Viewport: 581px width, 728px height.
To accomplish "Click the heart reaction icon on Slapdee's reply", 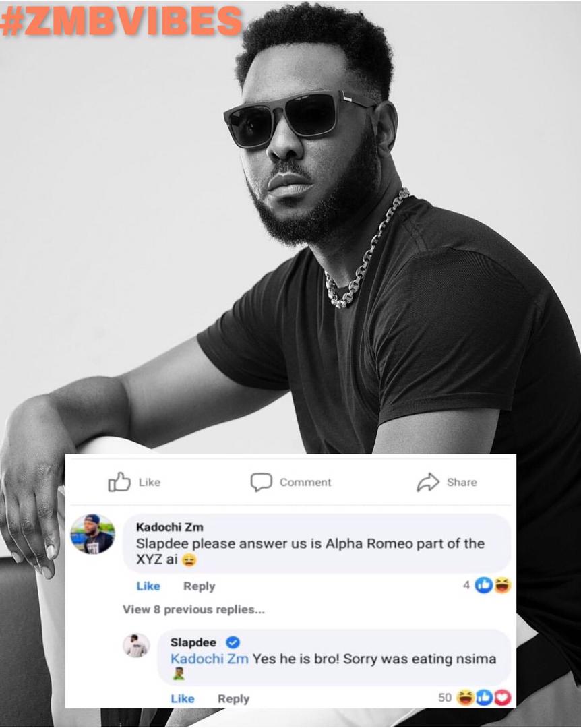I will (503, 698).
